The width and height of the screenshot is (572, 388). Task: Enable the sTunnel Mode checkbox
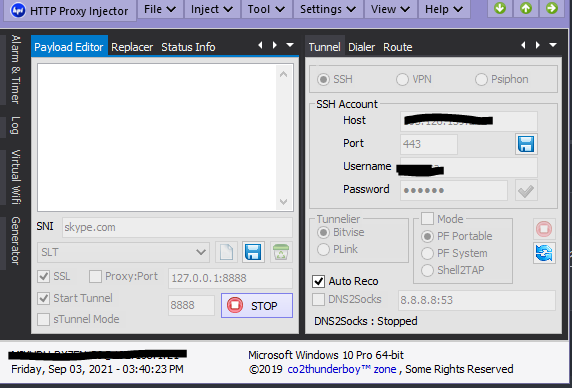44,319
